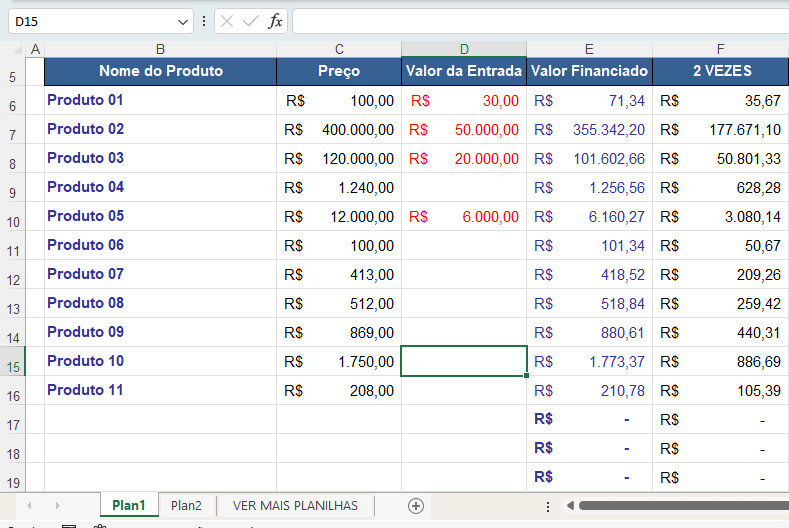Expand the Name Box dropdown arrow
This screenshot has height=528, width=789.
tap(183, 21)
